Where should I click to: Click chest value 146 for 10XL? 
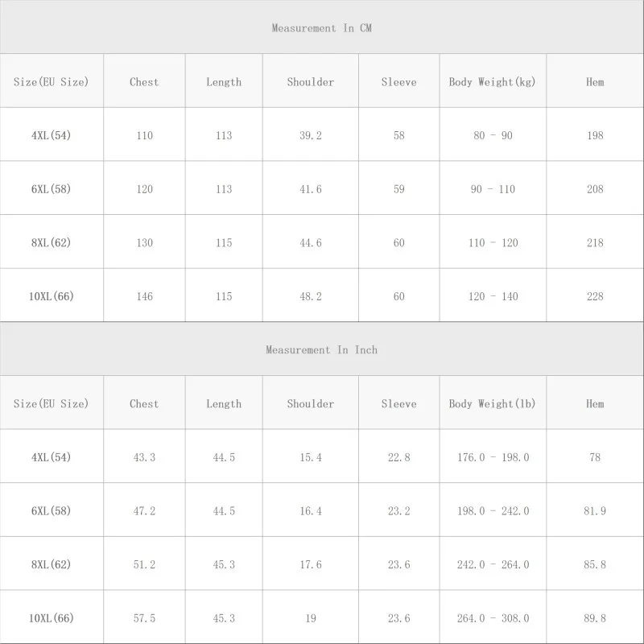tap(144, 296)
